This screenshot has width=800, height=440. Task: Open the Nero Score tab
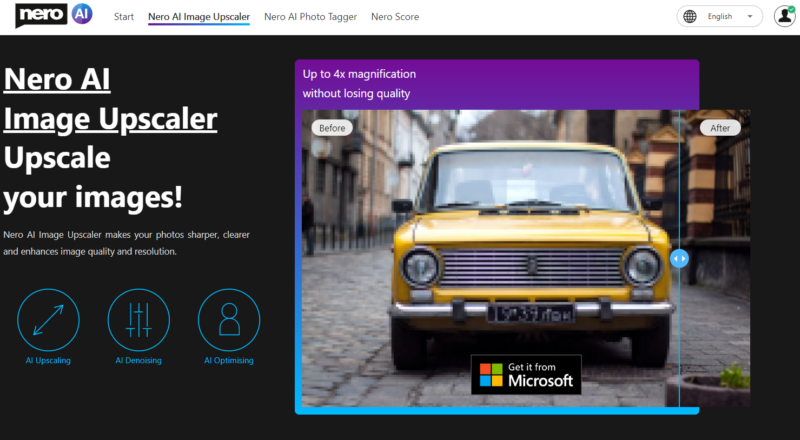(x=395, y=17)
